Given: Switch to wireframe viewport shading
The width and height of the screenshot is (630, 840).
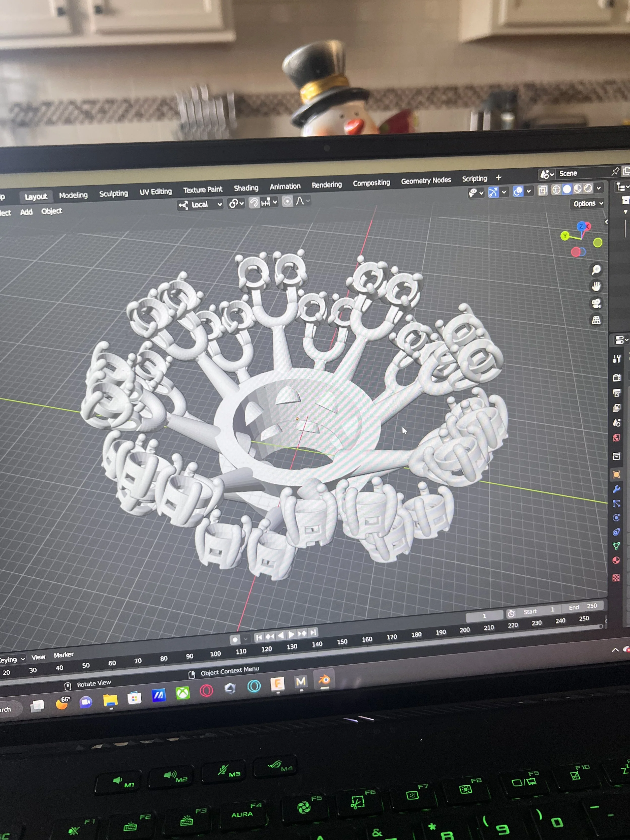Looking at the screenshot, I should [556, 190].
